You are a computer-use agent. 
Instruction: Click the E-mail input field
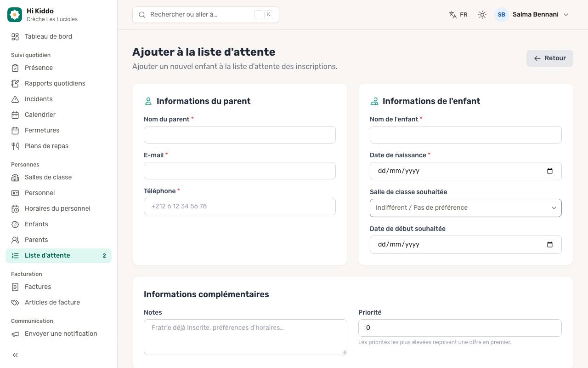(x=240, y=171)
